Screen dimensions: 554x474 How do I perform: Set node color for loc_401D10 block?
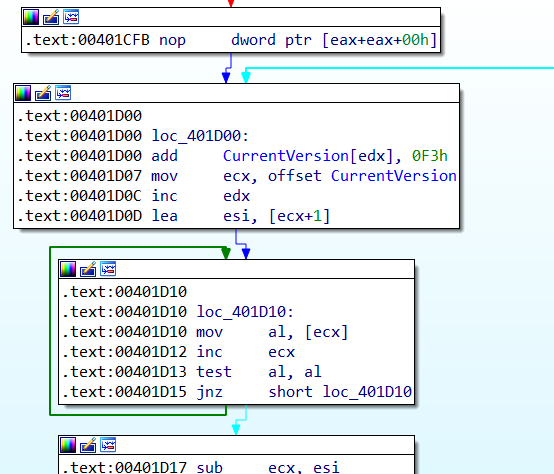pyautogui.click(x=68, y=269)
